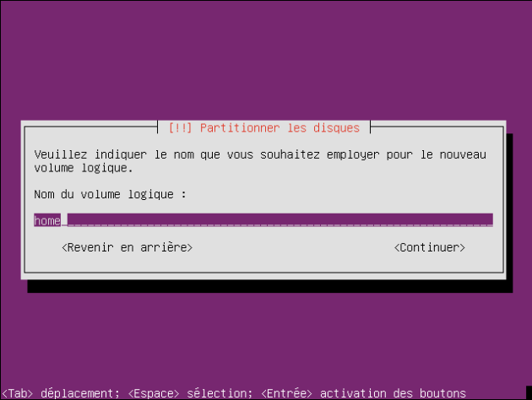Focus the logical volume name input field

click(x=263, y=220)
